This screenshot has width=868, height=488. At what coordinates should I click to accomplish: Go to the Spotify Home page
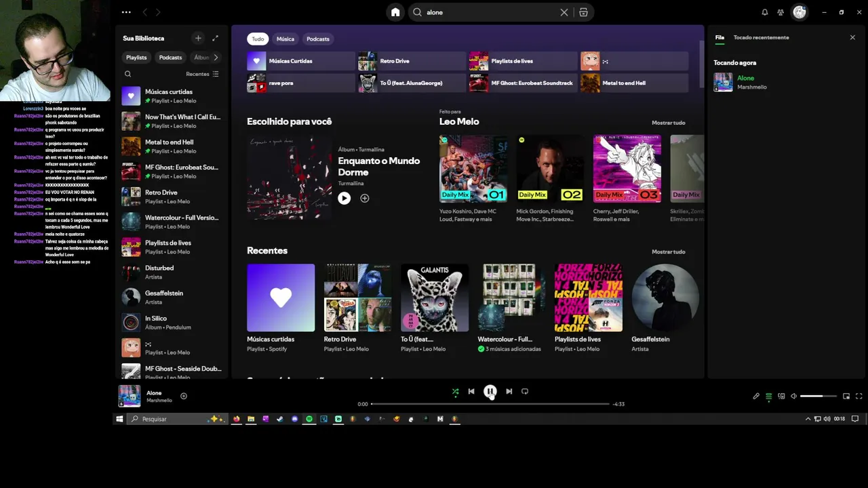pyautogui.click(x=395, y=12)
